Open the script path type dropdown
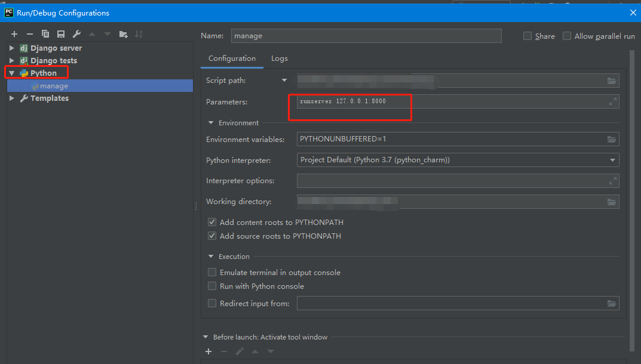This screenshot has width=641, height=364. [x=285, y=80]
